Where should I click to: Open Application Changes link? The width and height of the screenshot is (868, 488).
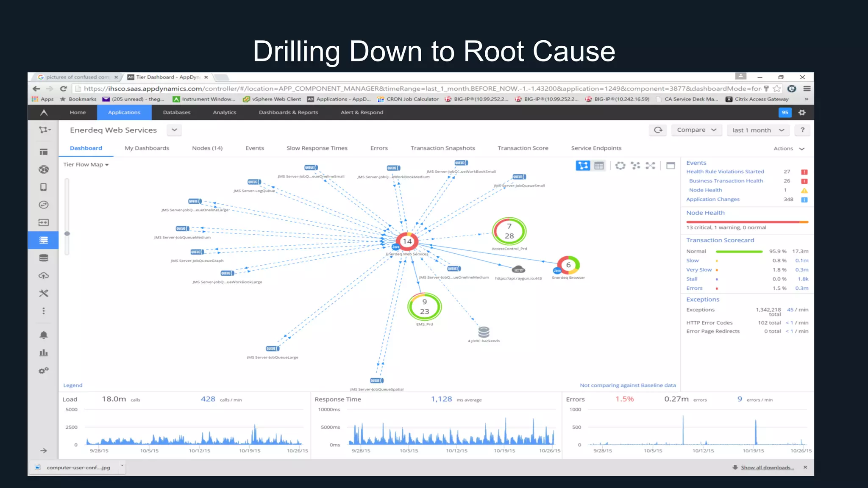(x=713, y=199)
